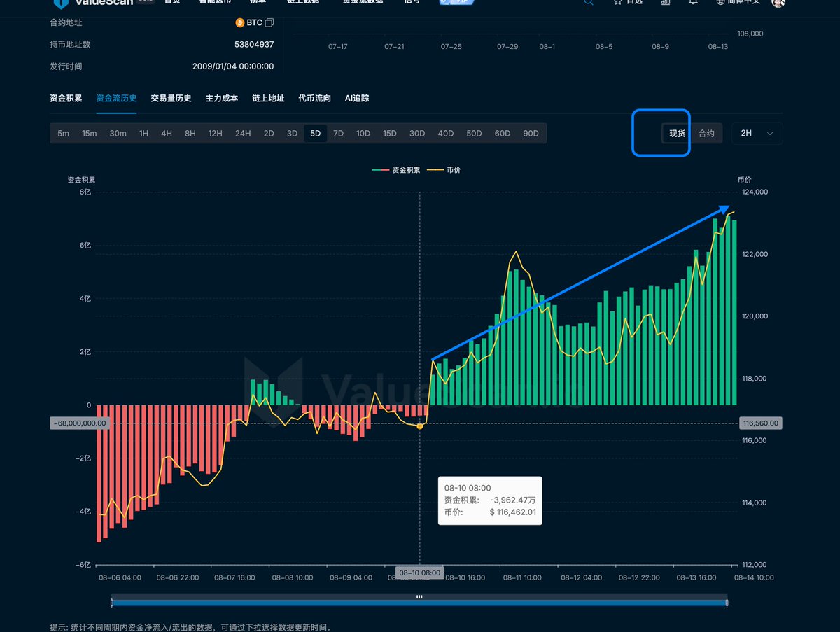The height and width of the screenshot is (632, 840).
Task: Click the $ 116,462.01 tooltip price
Action: click(x=513, y=512)
